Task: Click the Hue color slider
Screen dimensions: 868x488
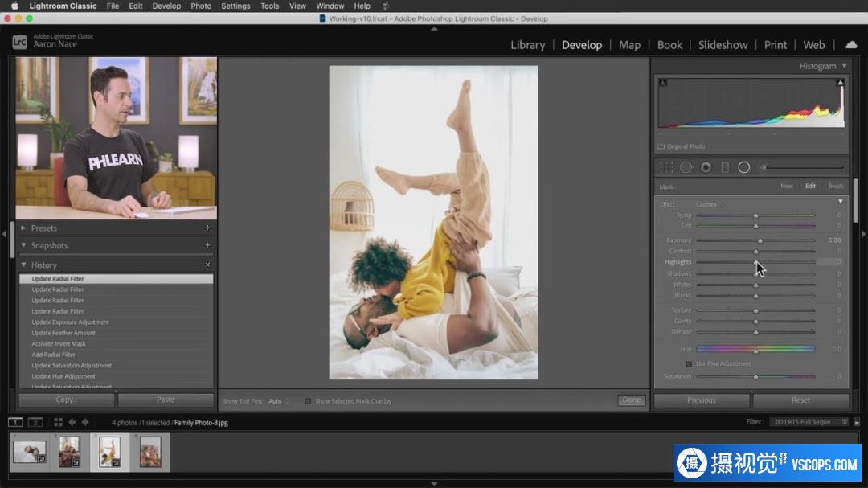Action: click(755, 349)
